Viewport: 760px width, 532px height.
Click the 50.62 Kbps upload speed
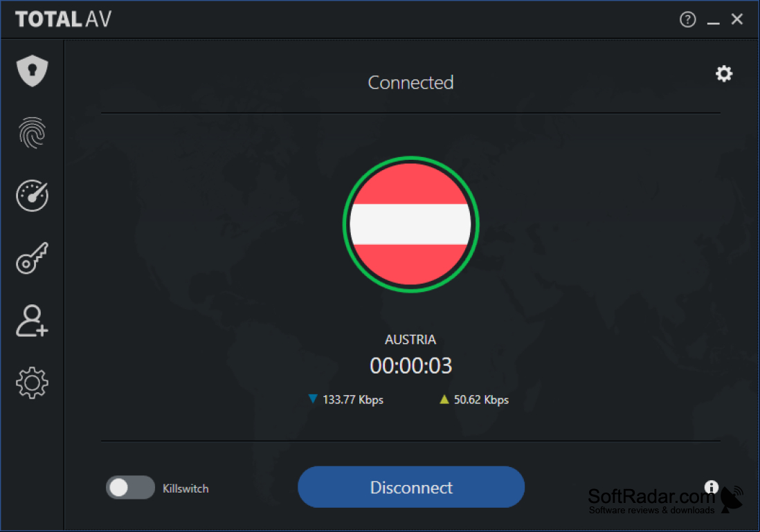[481, 400]
